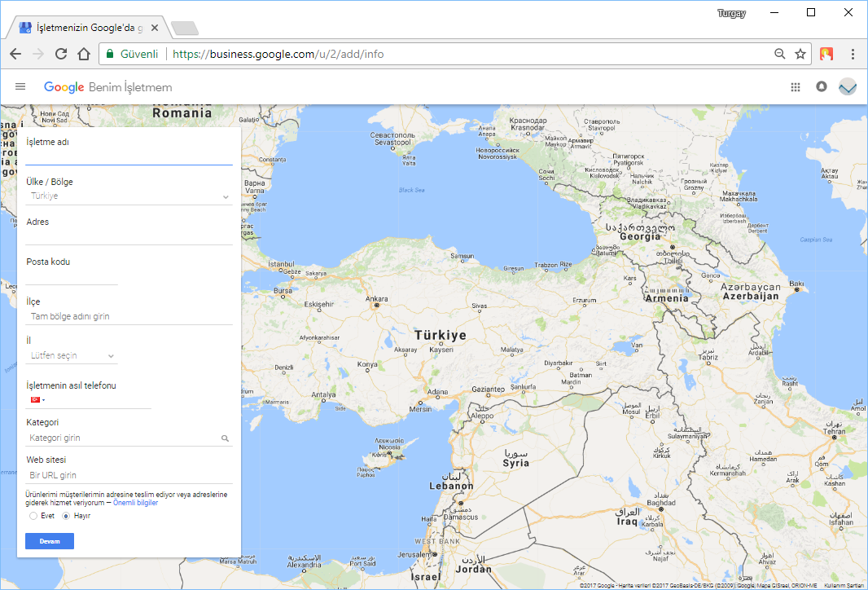This screenshot has width=868, height=590.
Task: Open the notifications bell
Action: tap(822, 86)
